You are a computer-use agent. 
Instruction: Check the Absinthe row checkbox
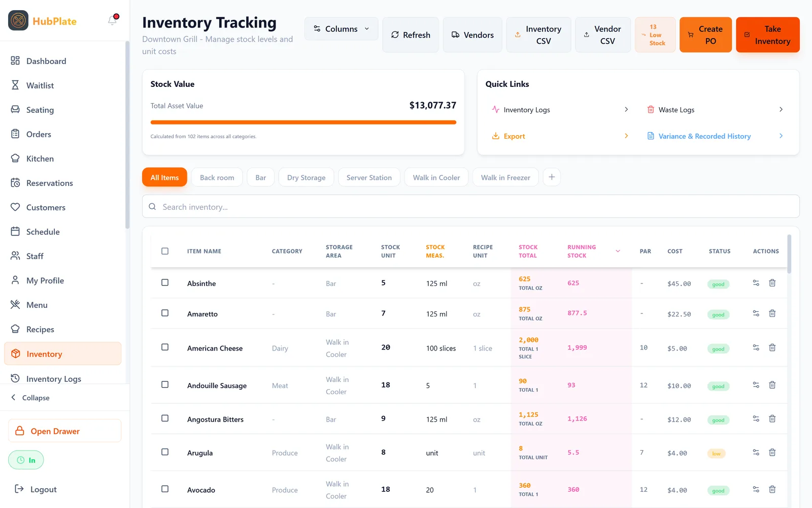[165, 282]
